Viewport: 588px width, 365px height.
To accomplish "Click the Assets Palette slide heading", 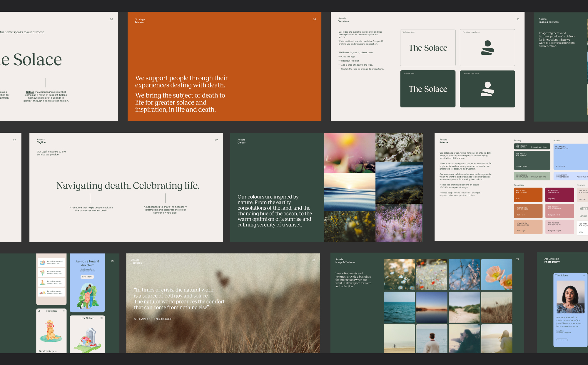I will tap(444, 141).
